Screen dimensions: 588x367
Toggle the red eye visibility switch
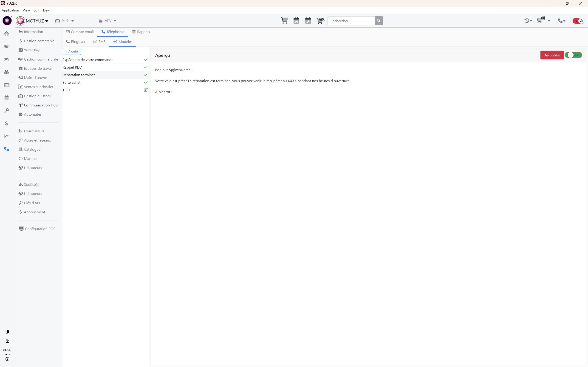point(578,21)
